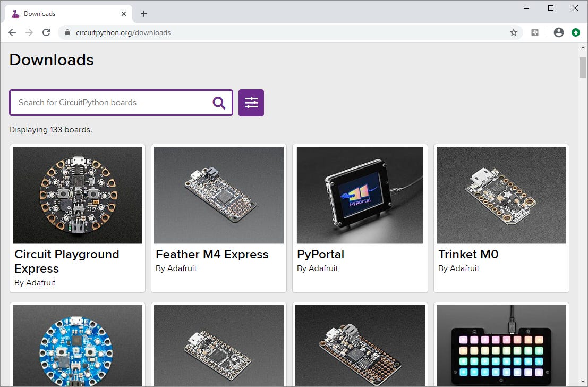Open the Feather M4 Express board photo

click(x=219, y=195)
